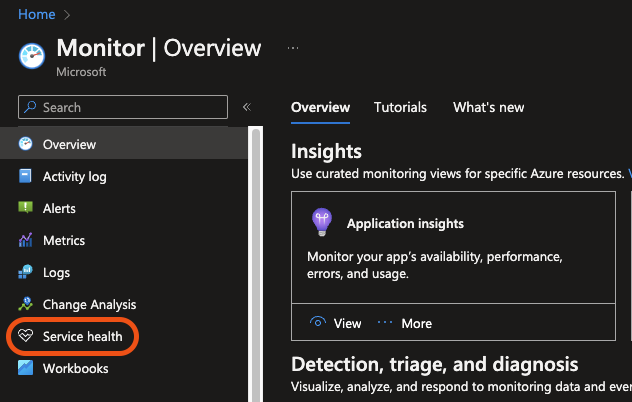Focus the sidebar Search input field
Viewport: 632px width, 402px height.
pyautogui.click(x=123, y=107)
